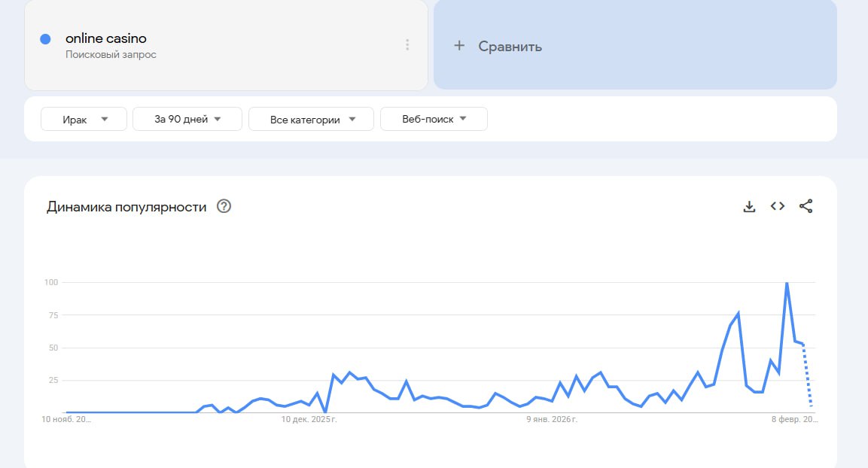
Task: Open the embed code icon
Action: pos(778,206)
